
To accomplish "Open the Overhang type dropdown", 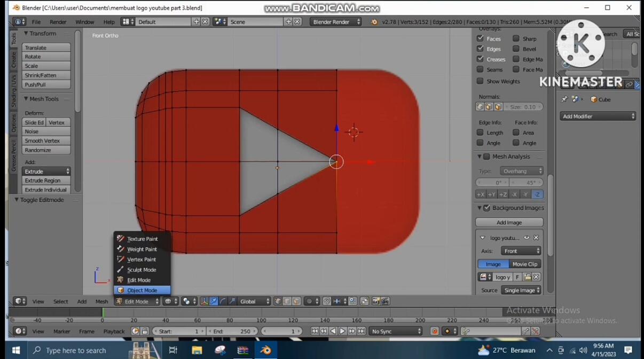I will click(x=522, y=171).
